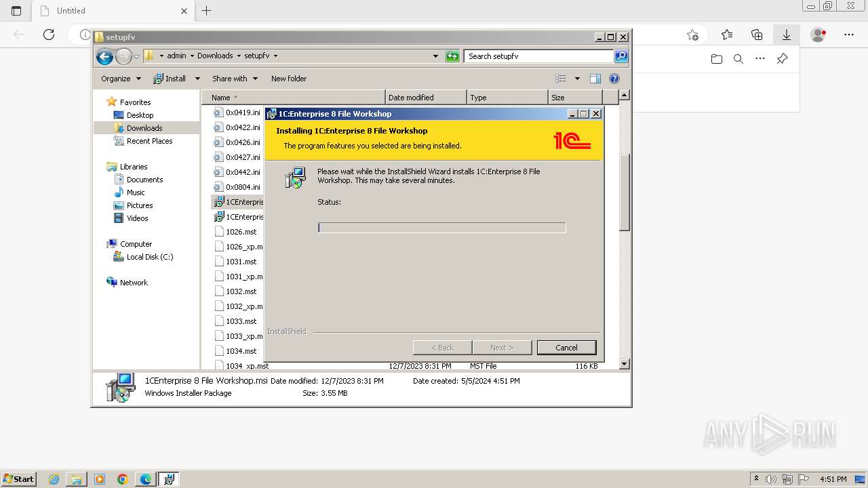Viewport: 868px width, 488px height.
Task: Cancel the 1C:Enterprise installation
Action: coord(566,348)
